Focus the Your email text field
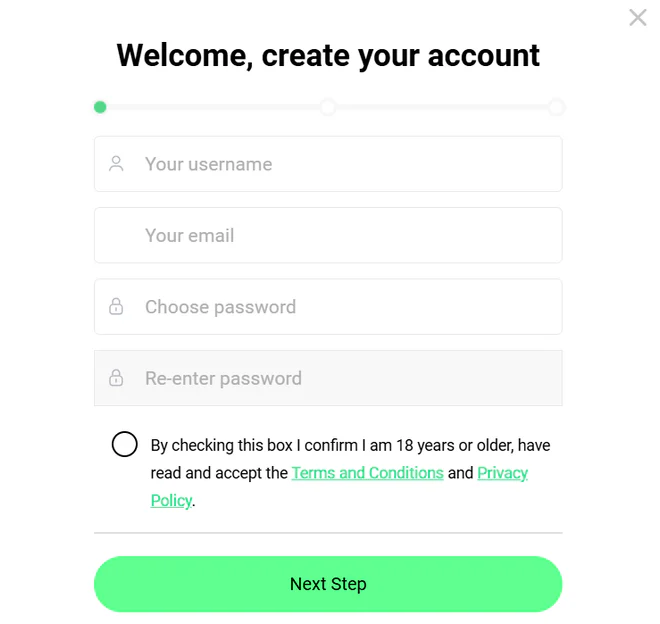Image resolution: width=660 pixels, height=624 pixels. (x=328, y=235)
